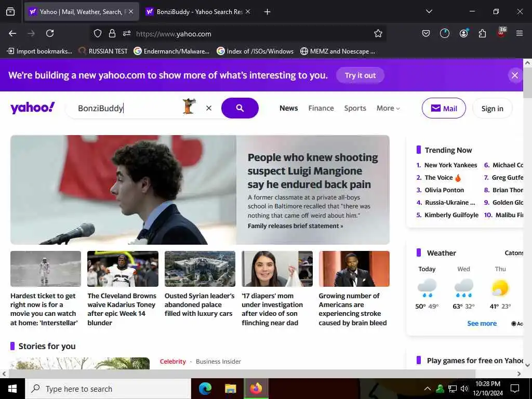532x399 pixels.
Task: Open the tracking protection shield icon
Action: pos(98,33)
